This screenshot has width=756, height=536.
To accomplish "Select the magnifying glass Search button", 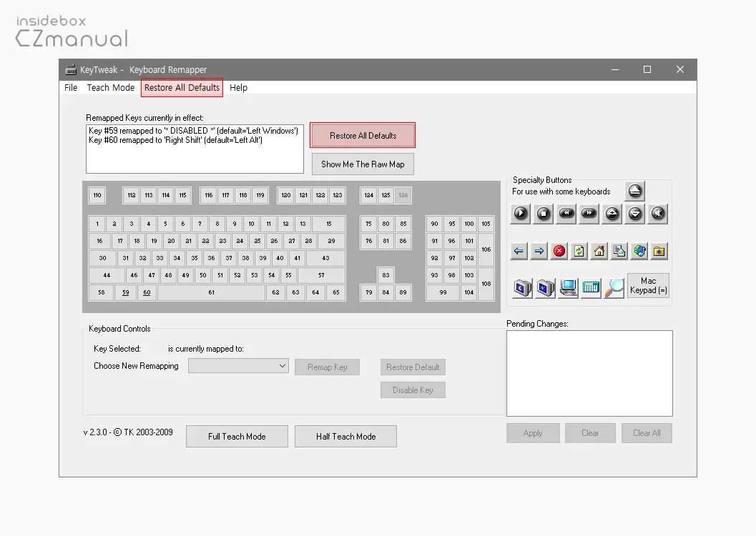I will tap(614, 287).
